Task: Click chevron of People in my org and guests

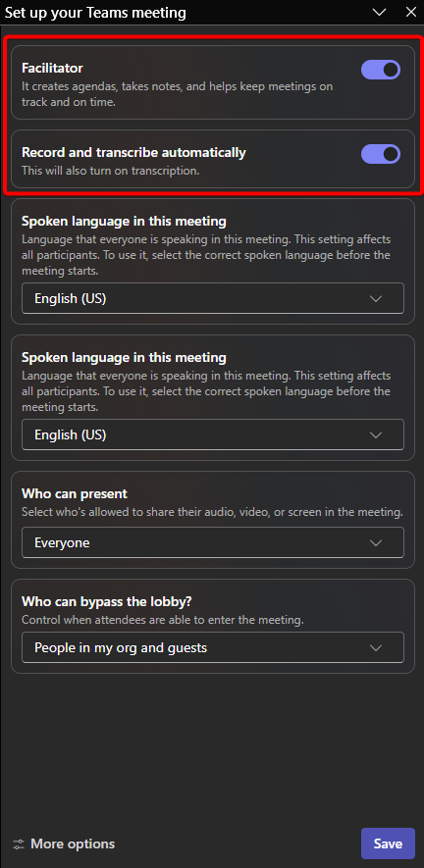Action: coord(376,648)
